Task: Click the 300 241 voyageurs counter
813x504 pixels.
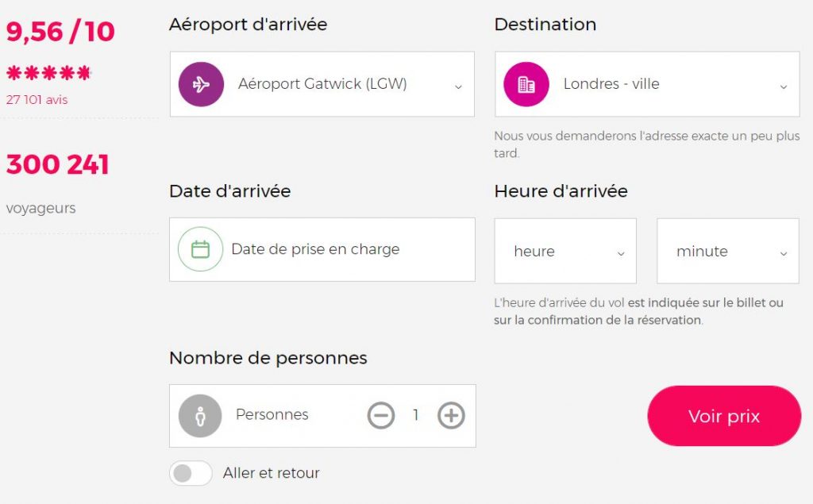Action: click(x=58, y=164)
